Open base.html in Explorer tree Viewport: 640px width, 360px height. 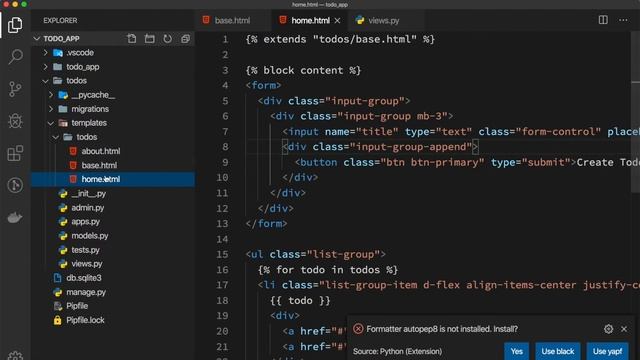99,165
